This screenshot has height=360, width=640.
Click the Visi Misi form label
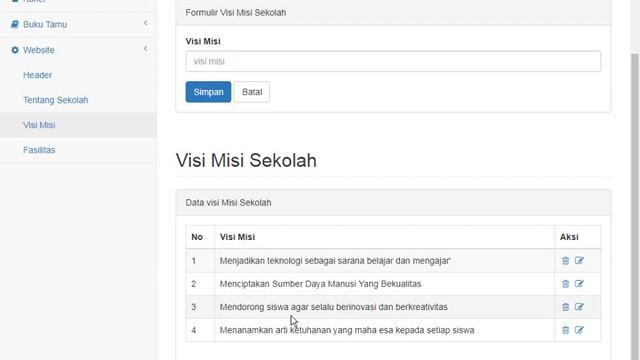(x=203, y=41)
